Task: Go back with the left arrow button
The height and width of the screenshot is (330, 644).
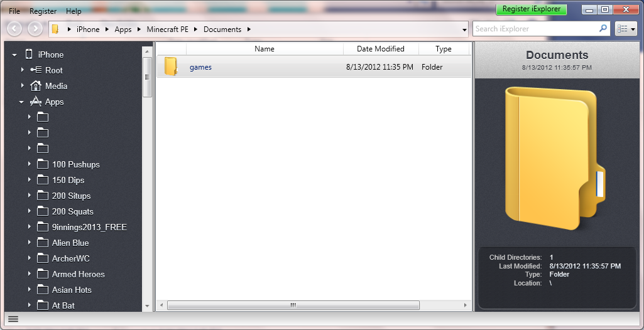Action: 14,29
